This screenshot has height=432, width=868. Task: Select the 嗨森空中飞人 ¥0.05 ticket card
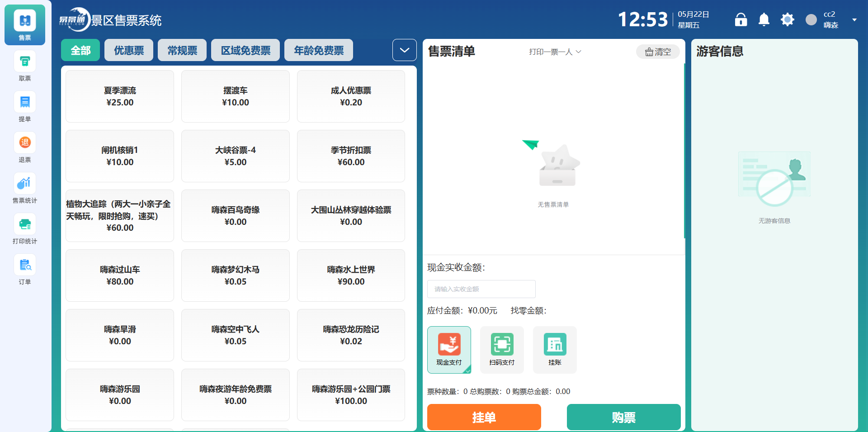pyautogui.click(x=236, y=335)
